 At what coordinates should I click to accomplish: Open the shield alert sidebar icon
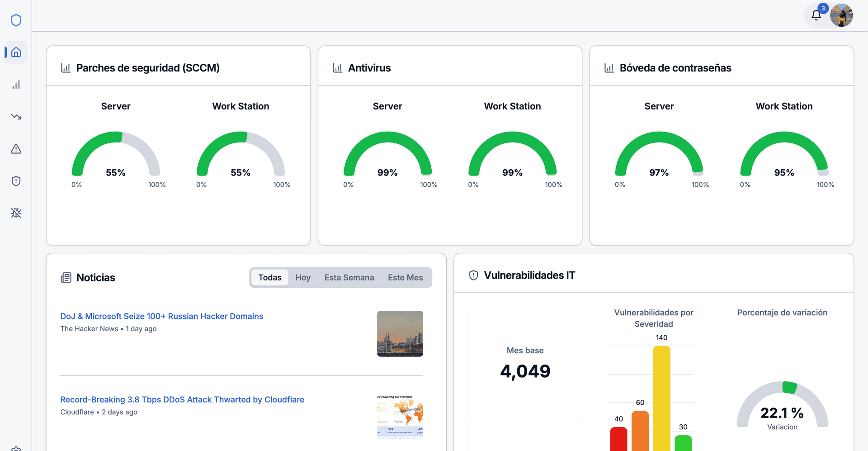pos(16,181)
